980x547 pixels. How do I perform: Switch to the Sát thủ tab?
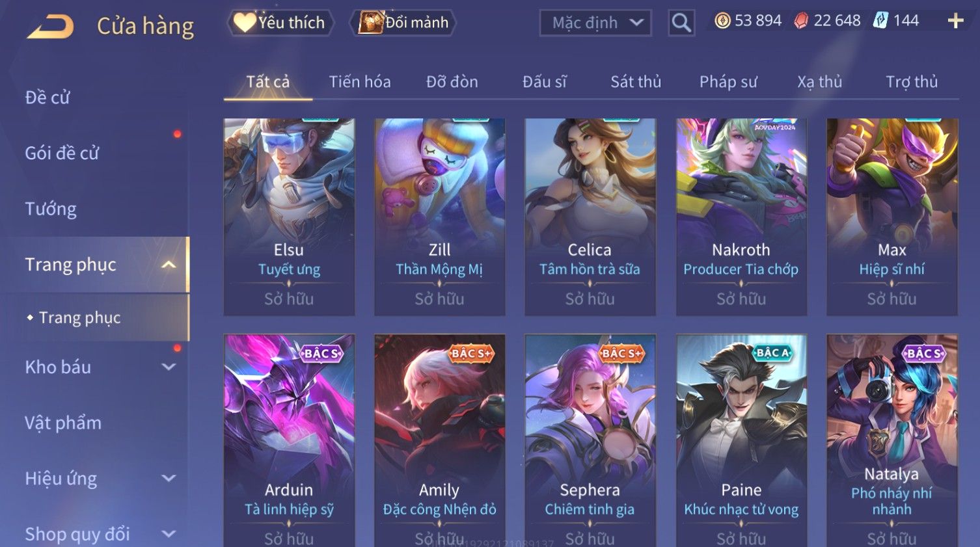636,82
